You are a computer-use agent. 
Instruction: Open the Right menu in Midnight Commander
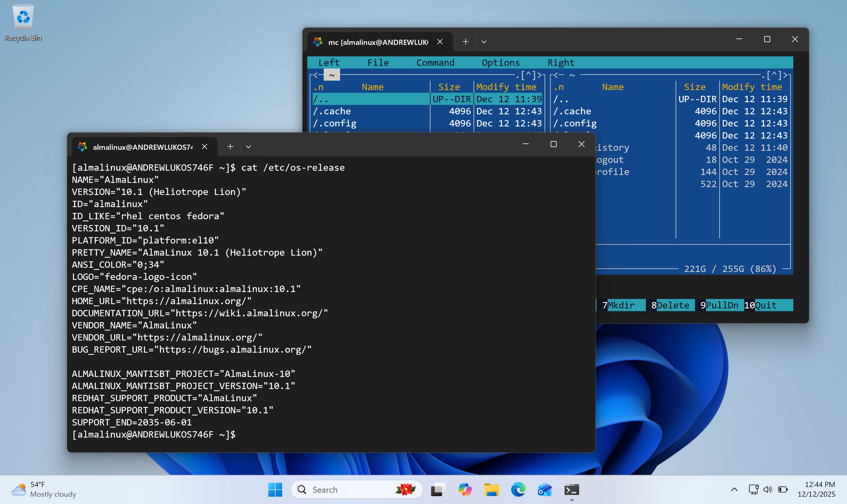point(561,62)
